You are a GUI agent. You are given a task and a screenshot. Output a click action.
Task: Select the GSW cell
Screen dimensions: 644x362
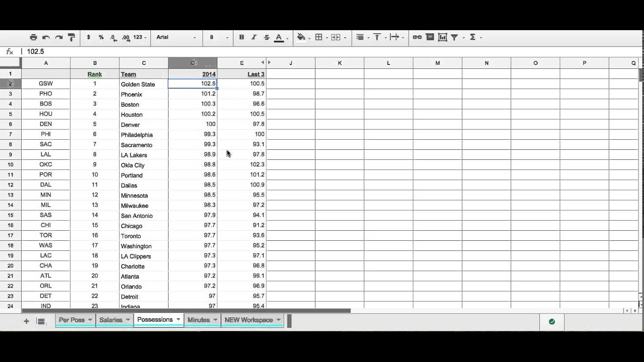click(x=46, y=83)
